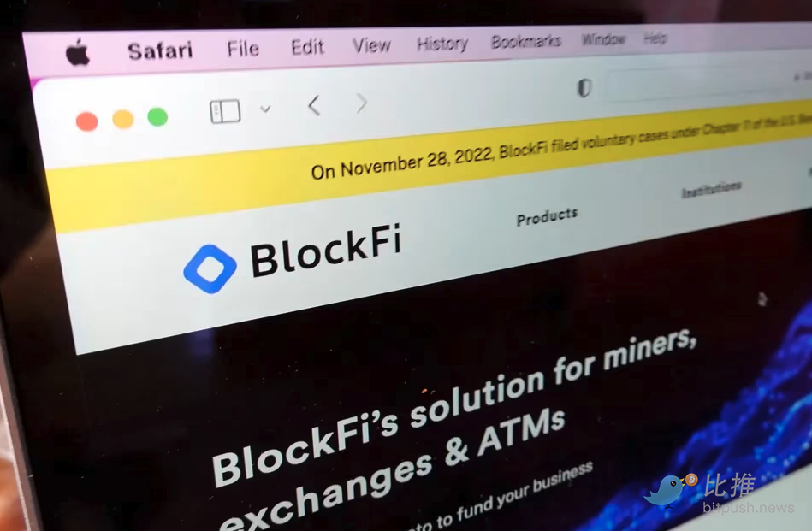Viewport: 812px width, 531px height.
Task: Open the Window menu
Action: (604, 39)
